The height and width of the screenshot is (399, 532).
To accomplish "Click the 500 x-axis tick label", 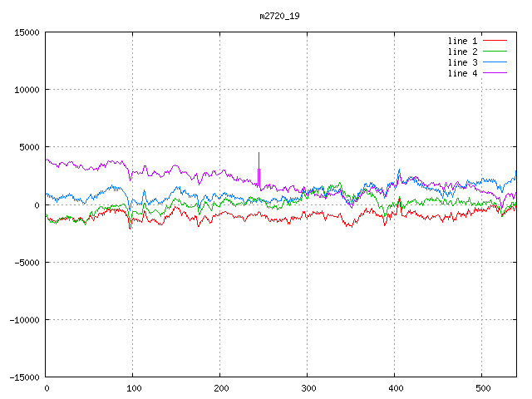I will (481, 387).
